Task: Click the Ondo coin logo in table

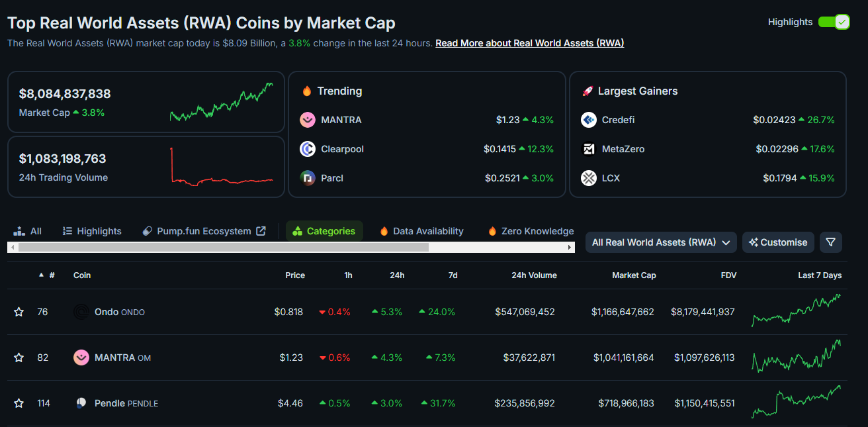Action: pyautogui.click(x=81, y=312)
